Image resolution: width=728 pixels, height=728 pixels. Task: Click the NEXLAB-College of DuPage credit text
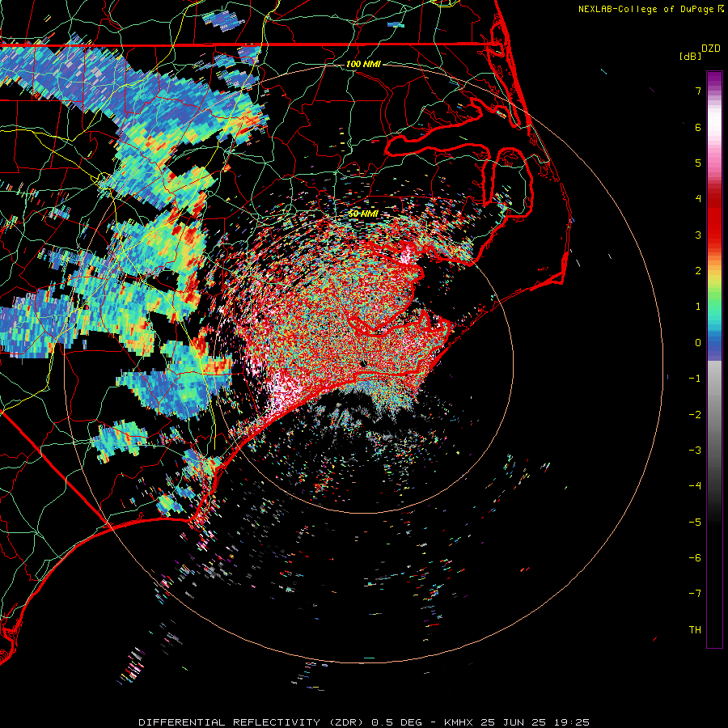(x=647, y=9)
